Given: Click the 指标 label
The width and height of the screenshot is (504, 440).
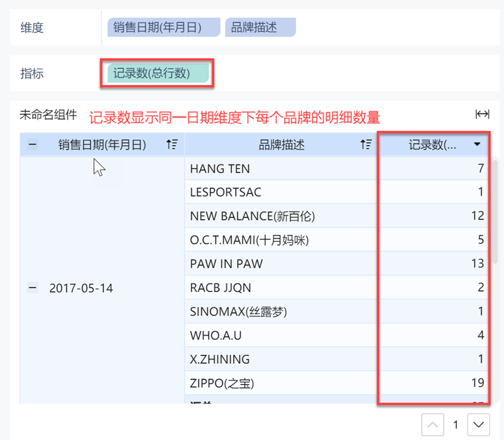Looking at the screenshot, I should pos(32,74).
